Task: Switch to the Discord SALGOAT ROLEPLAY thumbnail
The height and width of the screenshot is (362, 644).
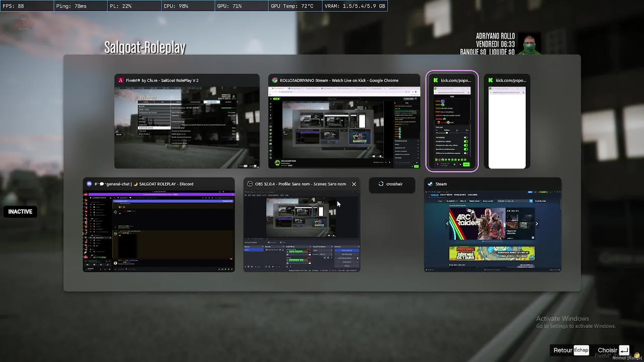Action: [x=159, y=231]
